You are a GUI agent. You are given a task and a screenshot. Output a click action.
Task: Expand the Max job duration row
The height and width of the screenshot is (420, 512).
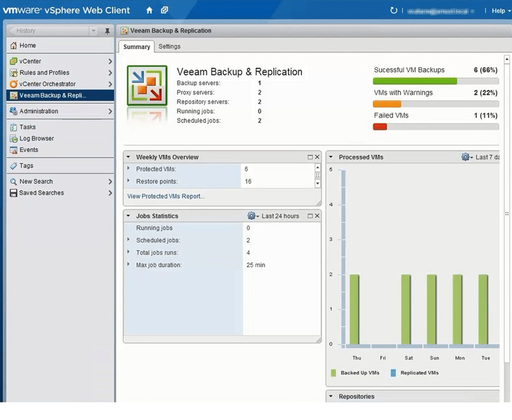(x=129, y=265)
